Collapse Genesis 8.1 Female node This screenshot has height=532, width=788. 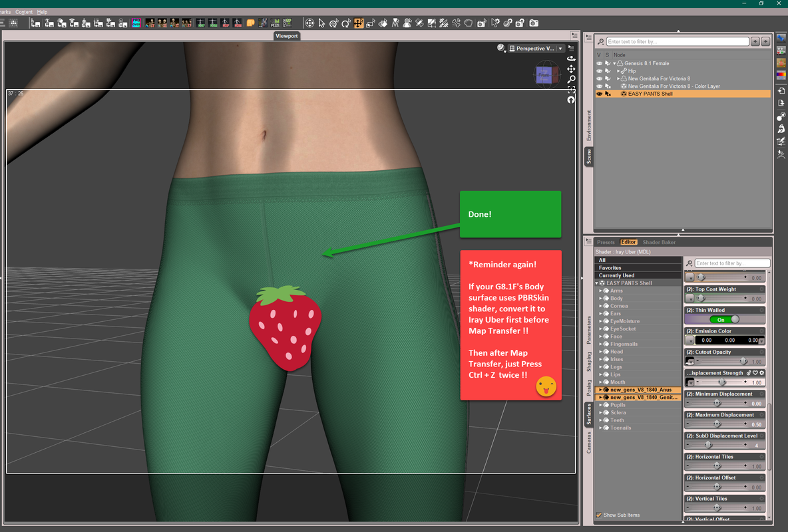(x=614, y=63)
